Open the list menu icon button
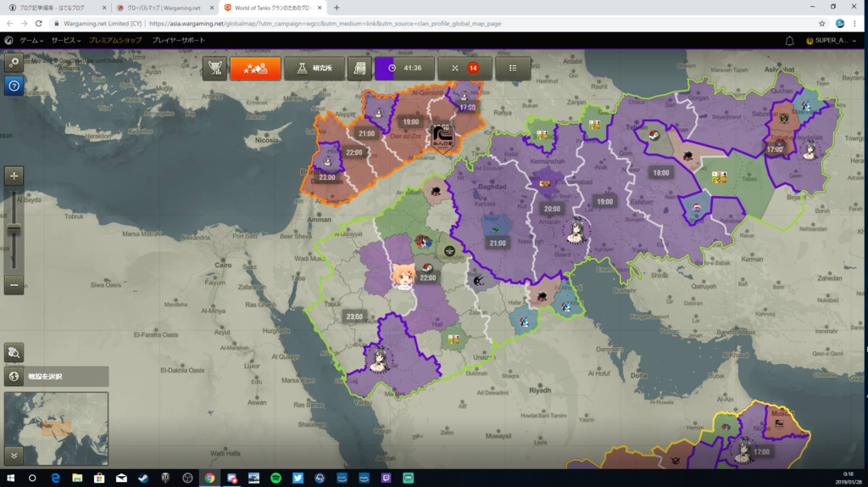 click(x=513, y=68)
